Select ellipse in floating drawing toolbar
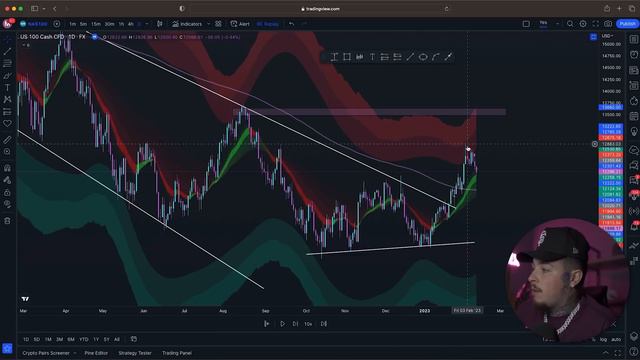640x360 pixels. (423, 57)
